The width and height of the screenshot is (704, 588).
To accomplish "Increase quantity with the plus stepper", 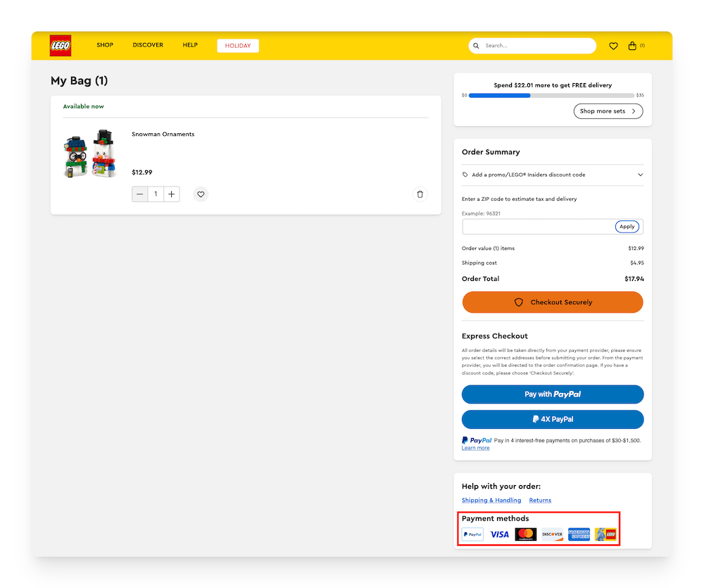I will [x=171, y=194].
